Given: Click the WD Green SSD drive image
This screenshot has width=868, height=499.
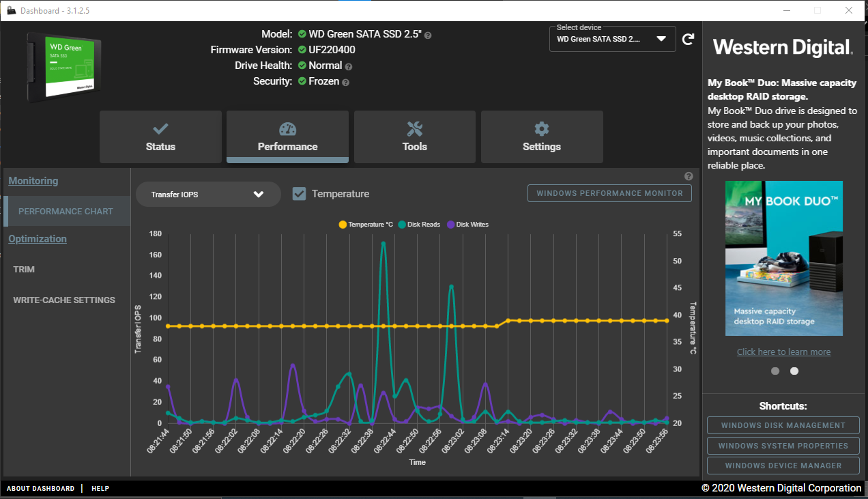Looking at the screenshot, I should coord(64,66).
